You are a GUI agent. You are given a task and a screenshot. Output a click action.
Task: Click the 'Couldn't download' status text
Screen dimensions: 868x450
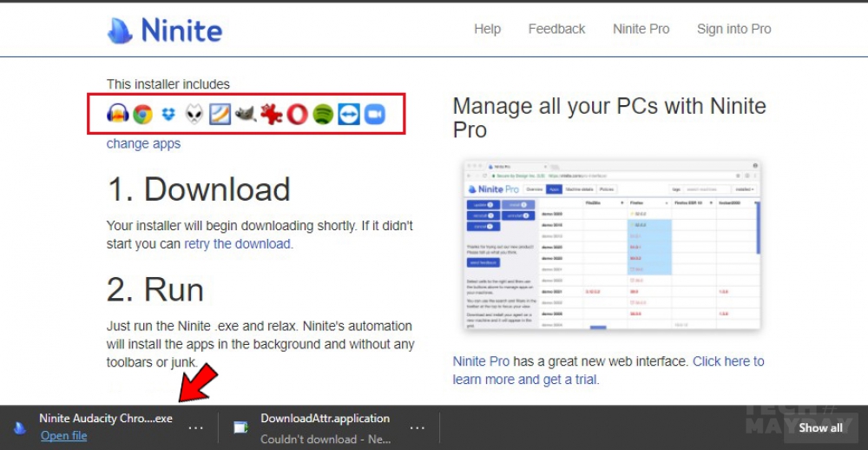click(325, 439)
